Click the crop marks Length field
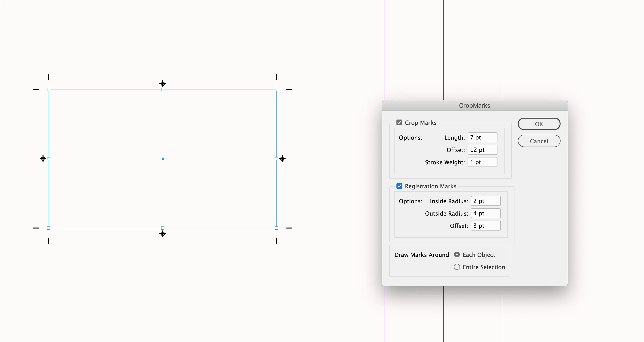Screen dimensions: 644x342 pos(482,138)
